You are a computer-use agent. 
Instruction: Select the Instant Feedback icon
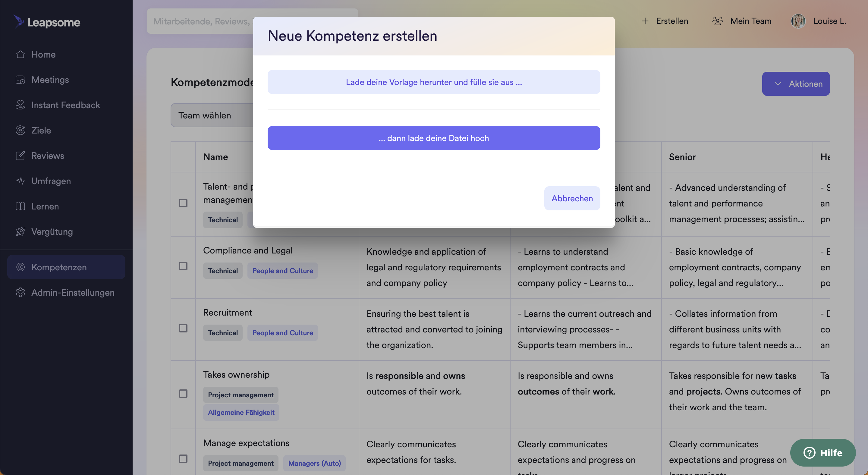20,105
